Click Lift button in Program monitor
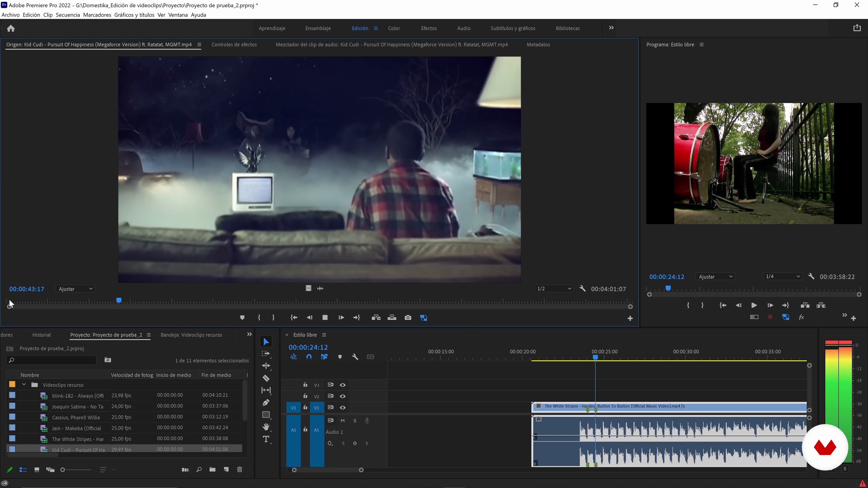This screenshot has height=488, width=868. pyautogui.click(x=805, y=305)
